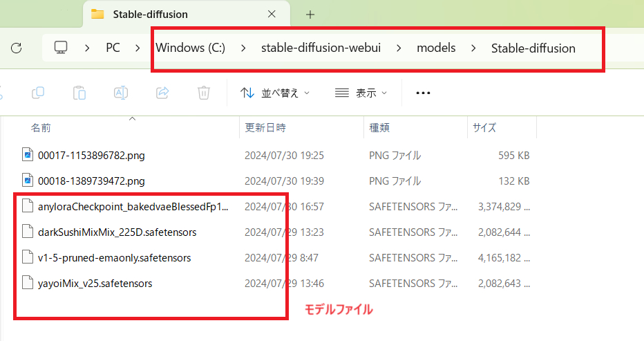The width and height of the screenshot is (644, 341).
Task: Sort by 名前 column header
Action: coord(41,128)
